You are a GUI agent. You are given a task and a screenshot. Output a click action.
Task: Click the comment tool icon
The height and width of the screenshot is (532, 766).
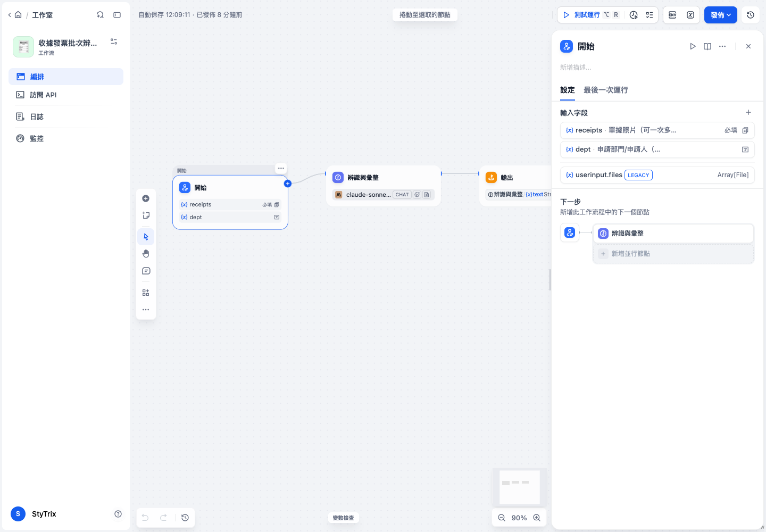point(146,271)
